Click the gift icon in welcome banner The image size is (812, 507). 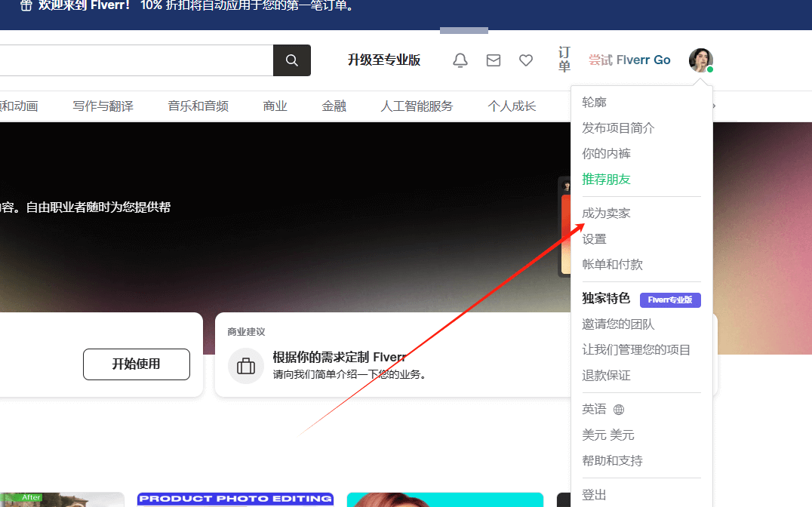(x=26, y=6)
